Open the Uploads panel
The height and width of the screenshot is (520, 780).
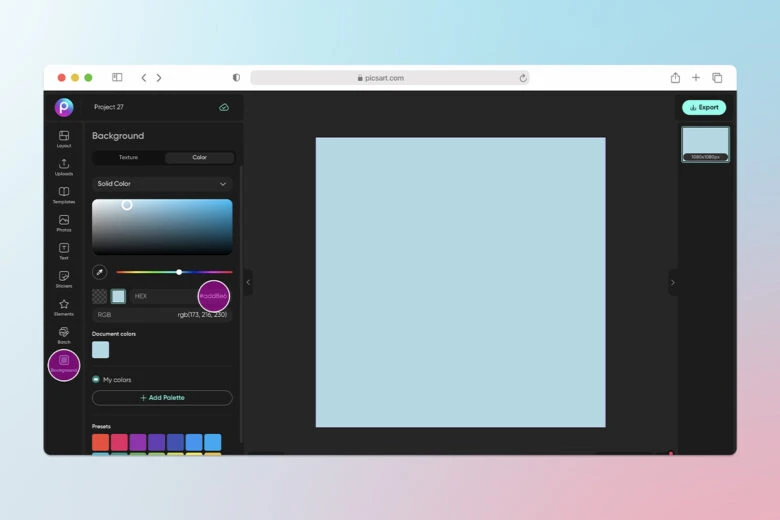point(64,165)
